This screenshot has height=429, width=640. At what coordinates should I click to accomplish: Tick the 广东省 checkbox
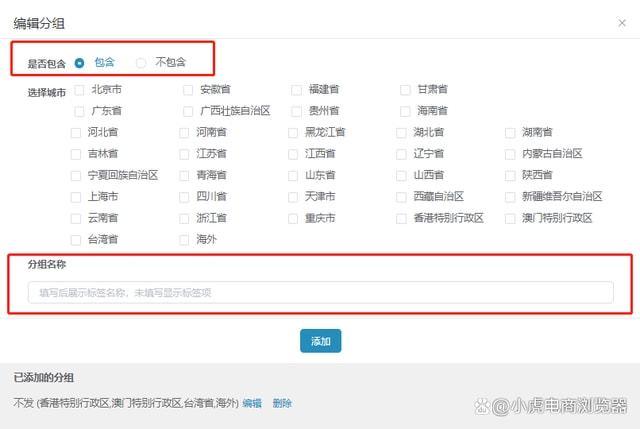[80, 110]
